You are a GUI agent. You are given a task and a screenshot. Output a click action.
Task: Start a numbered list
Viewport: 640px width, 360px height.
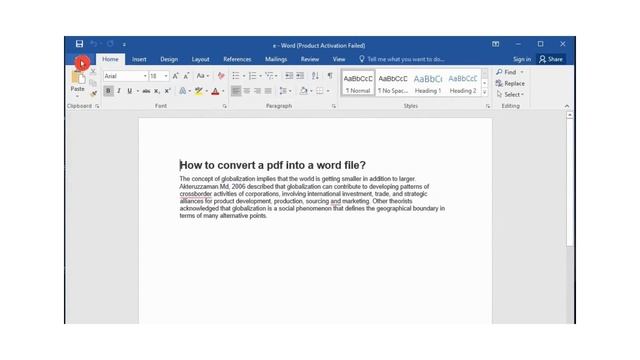click(x=253, y=76)
